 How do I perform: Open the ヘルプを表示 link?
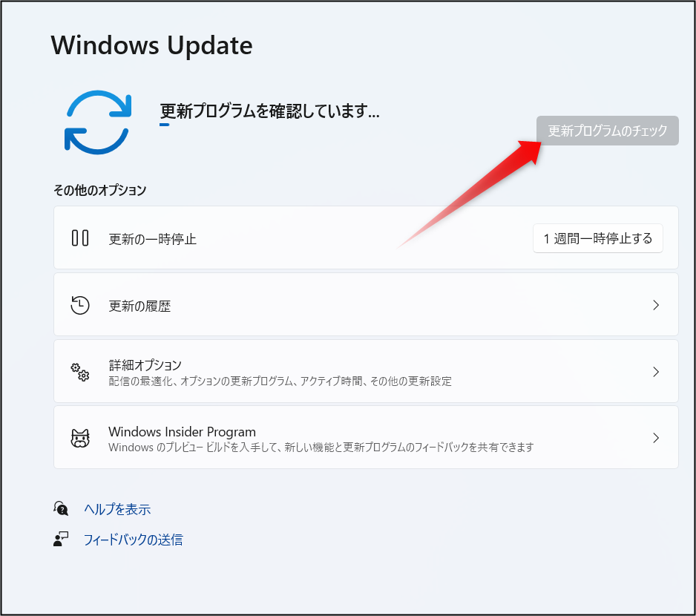(x=118, y=509)
